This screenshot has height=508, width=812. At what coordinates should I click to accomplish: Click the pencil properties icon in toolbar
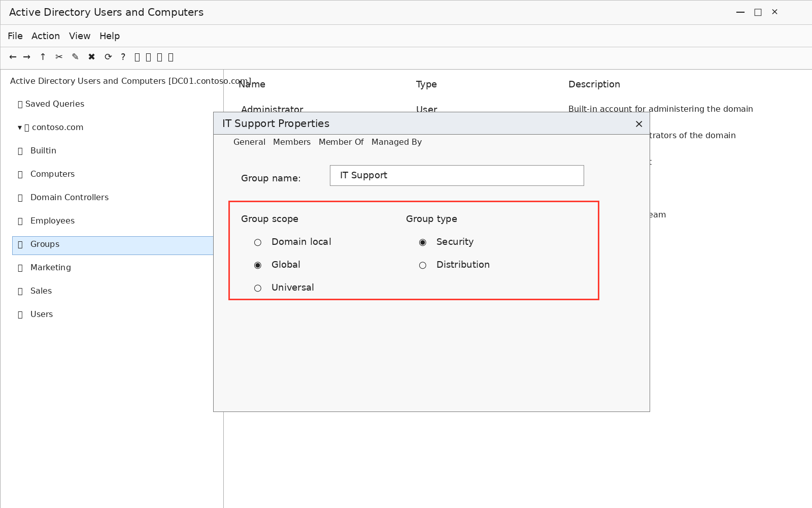click(x=76, y=57)
